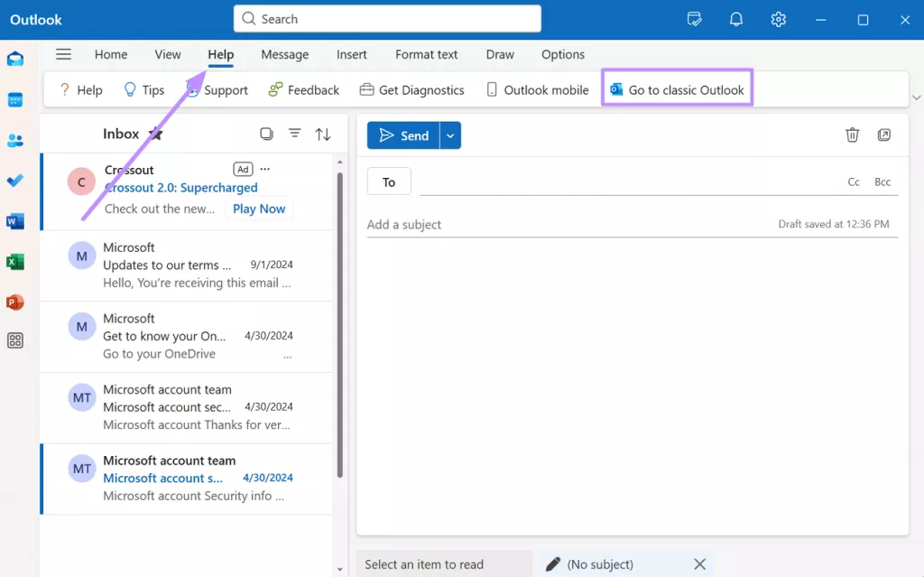Click Get Diagnostics
The height and width of the screenshot is (577, 924).
(411, 89)
